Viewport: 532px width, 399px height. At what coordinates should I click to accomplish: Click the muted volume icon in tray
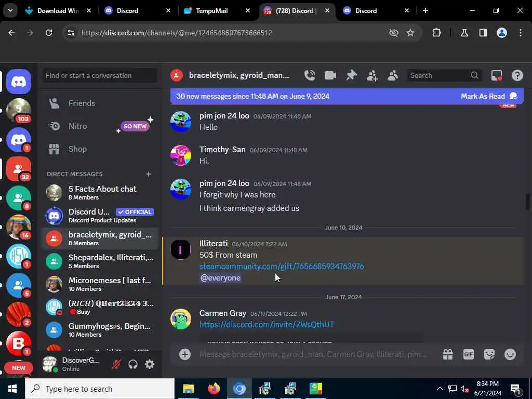coord(464,389)
